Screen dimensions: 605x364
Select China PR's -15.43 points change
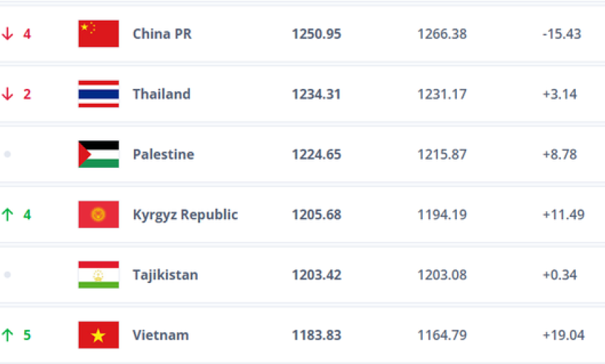pos(562,34)
